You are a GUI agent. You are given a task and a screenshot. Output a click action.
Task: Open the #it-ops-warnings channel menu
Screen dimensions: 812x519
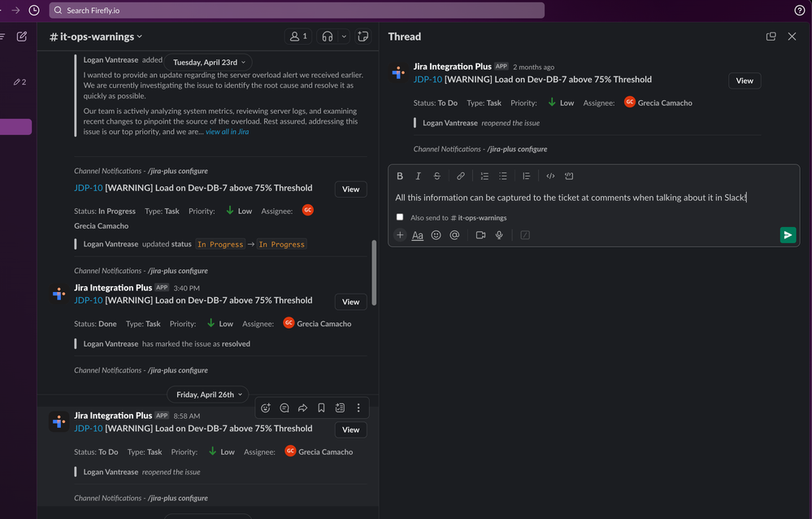(93, 36)
